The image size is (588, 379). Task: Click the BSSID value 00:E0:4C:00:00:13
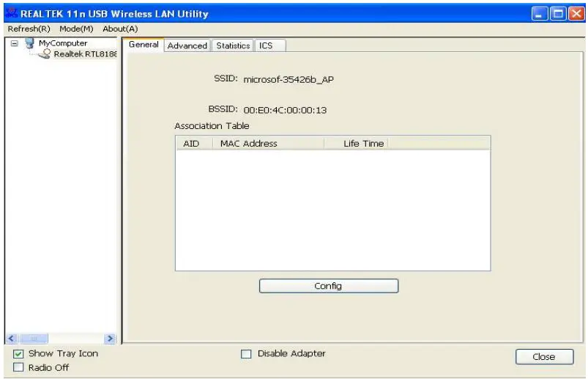pyautogui.click(x=285, y=110)
